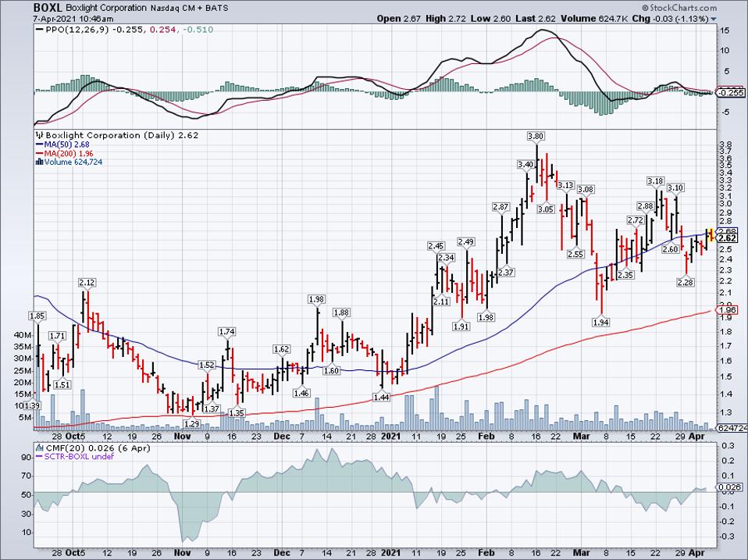This screenshot has height=560, width=748.
Task: Click the green -0.510 PPO histogram value
Action: [x=198, y=30]
